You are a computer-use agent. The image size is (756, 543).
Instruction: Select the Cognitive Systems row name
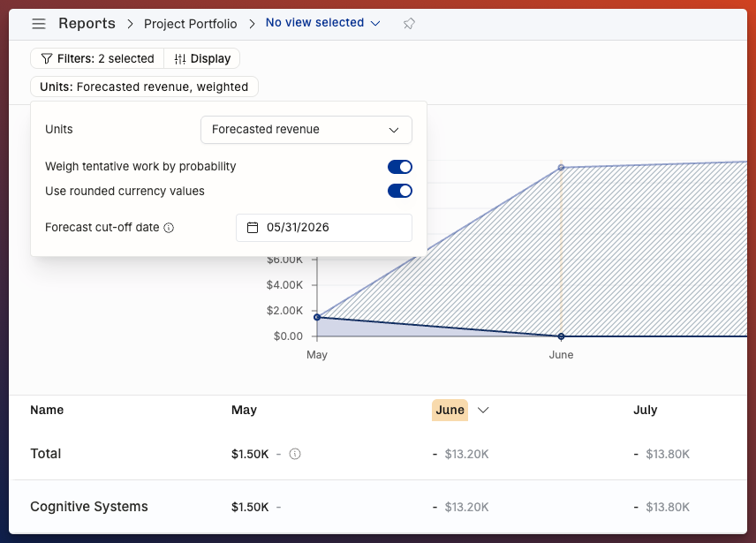point(89,507)
